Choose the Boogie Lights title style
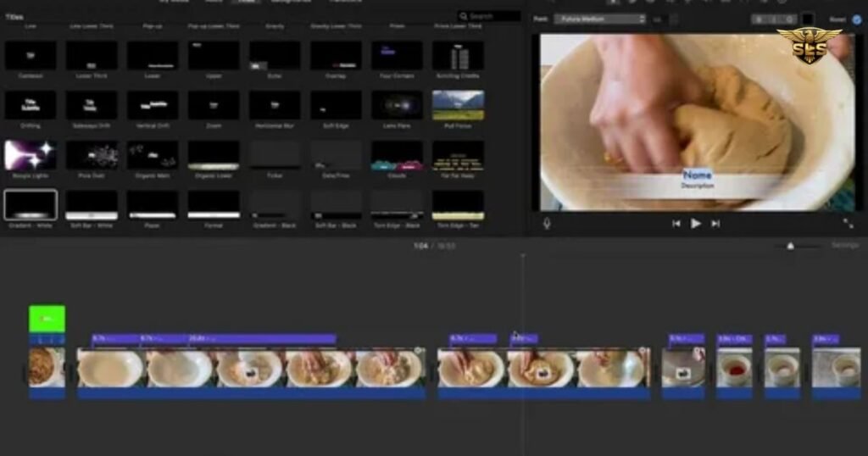The width and height of the screenshot is (868, 456). [31, 155]
